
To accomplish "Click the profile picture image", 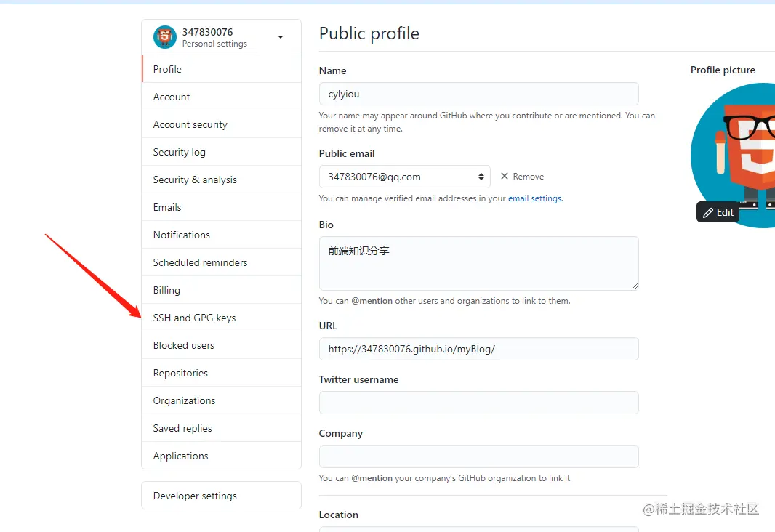I will tap(733, 156).
